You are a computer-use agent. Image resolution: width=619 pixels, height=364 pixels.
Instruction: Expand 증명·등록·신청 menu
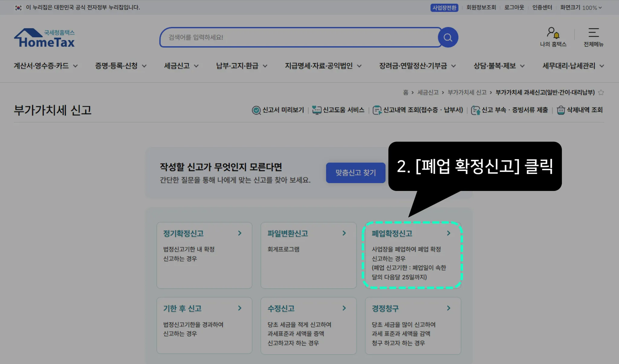(121, 66)
